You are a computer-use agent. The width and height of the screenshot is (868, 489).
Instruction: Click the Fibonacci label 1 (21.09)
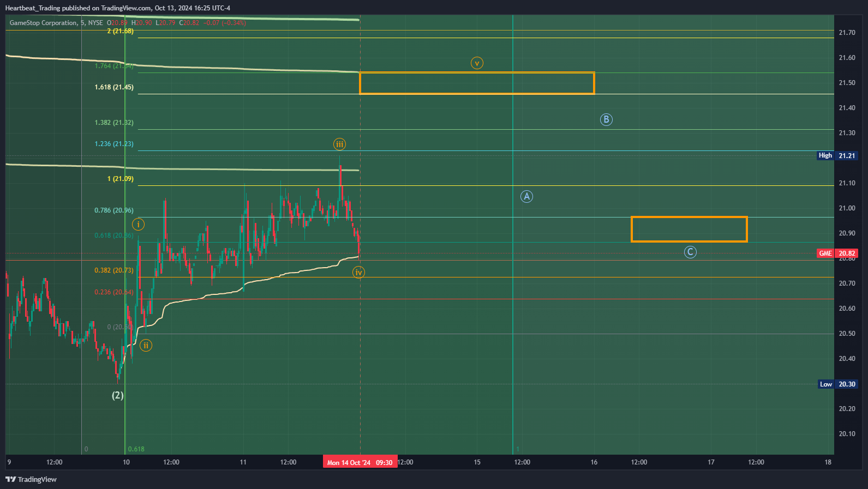120,179
